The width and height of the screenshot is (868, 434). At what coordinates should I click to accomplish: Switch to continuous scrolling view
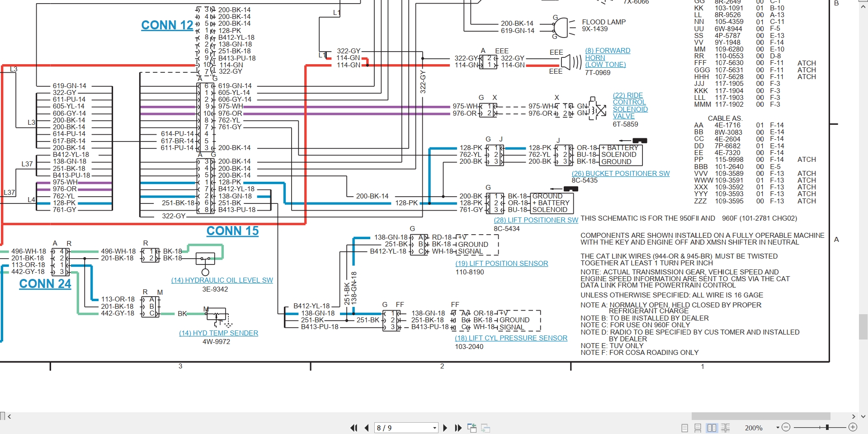point(698,428)
